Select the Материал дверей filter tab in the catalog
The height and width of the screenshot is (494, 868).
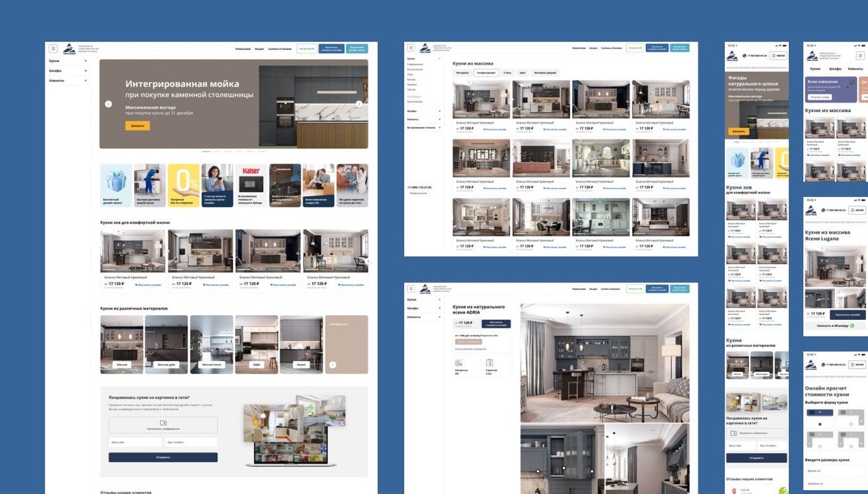(x=544, y=73)
